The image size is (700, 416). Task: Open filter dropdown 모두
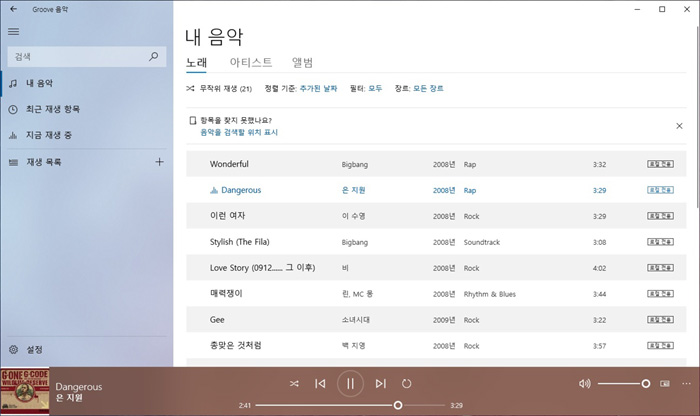(375, 88)
